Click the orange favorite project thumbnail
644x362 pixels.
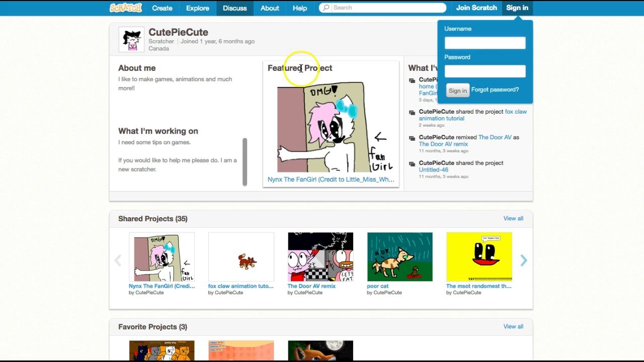tap(241, 350)
